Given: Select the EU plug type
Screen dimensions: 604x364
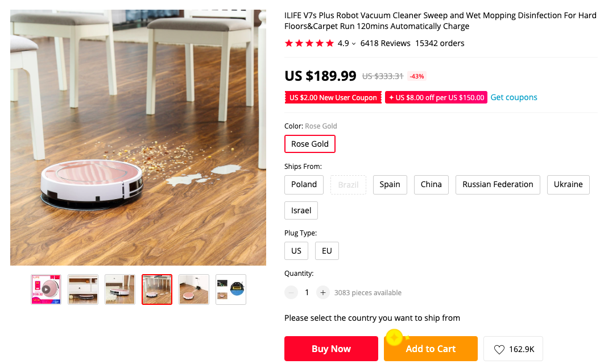Looking at the screenshot, I should coord(326,251).
